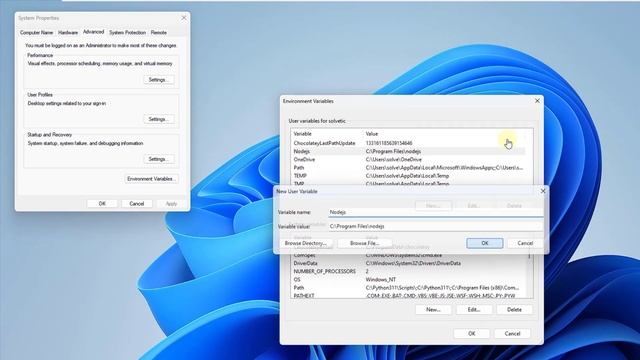The width and height of the screenshot is (640, 360).
Task: Select the Nodejs row in user variables
Action: coord(408,151)
